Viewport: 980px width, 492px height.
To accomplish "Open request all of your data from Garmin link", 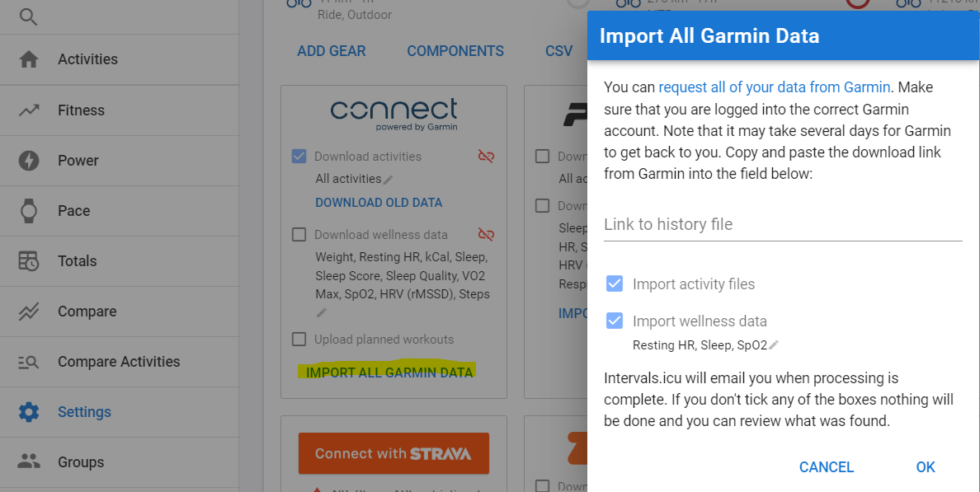I will point(774,87).
